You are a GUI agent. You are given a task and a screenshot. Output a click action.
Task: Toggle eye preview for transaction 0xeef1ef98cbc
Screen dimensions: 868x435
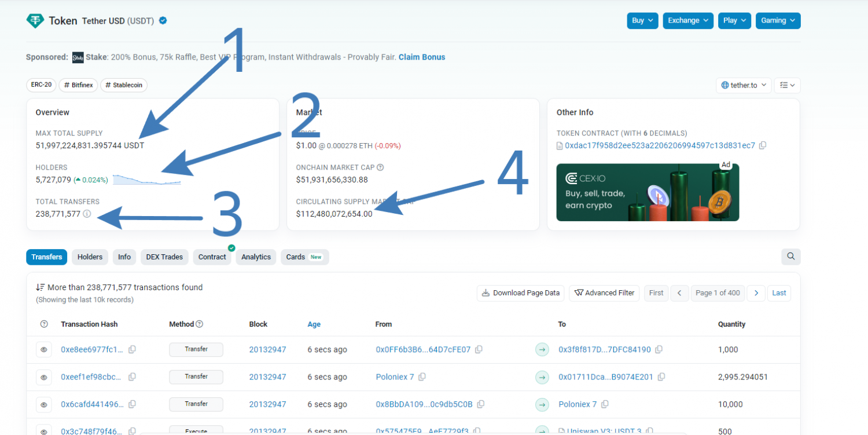tap(43, 377)
